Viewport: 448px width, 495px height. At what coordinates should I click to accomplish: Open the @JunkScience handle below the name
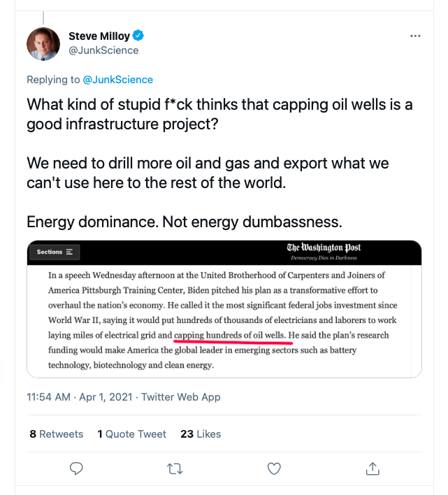103,50
